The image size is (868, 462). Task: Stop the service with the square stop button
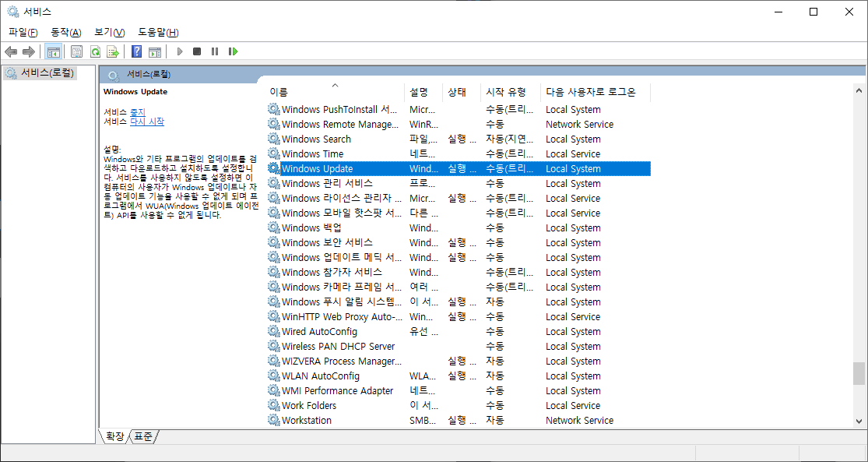pyautogui.click(x=196, y=51)
